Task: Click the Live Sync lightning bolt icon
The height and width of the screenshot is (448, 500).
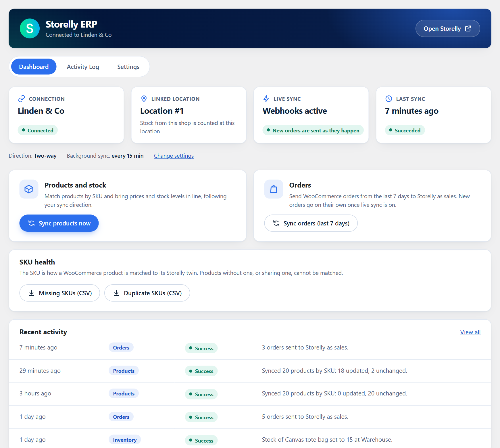Action: click(x=266, y=99)
